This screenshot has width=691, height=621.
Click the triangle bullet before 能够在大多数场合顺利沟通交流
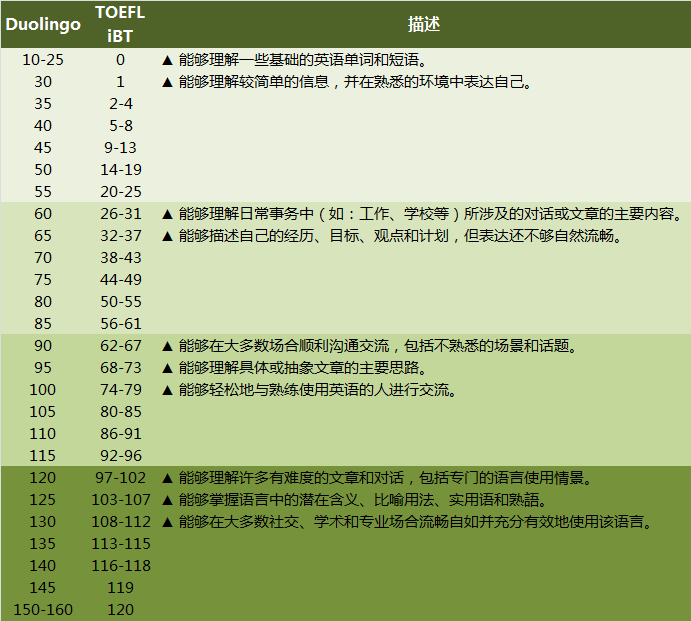168,346
